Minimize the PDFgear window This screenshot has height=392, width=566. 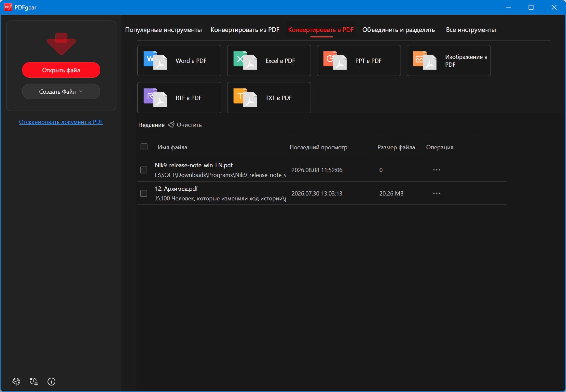tap(508, 7)
